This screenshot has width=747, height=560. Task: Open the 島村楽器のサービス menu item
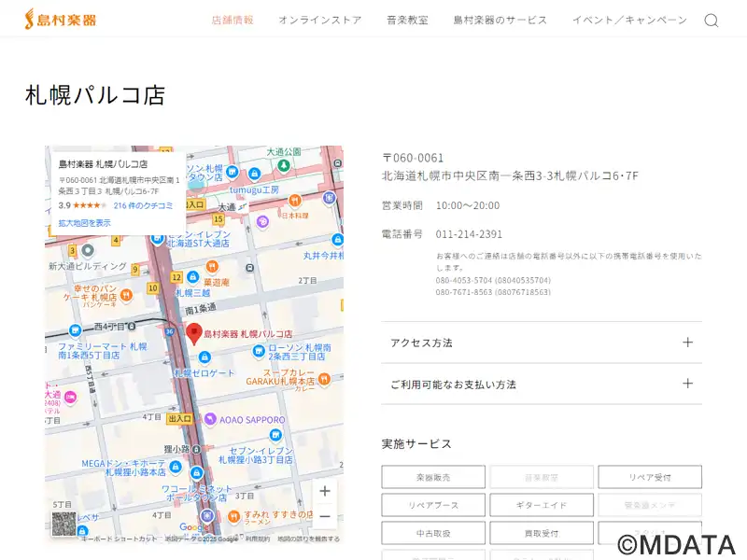tap(500, 20)
